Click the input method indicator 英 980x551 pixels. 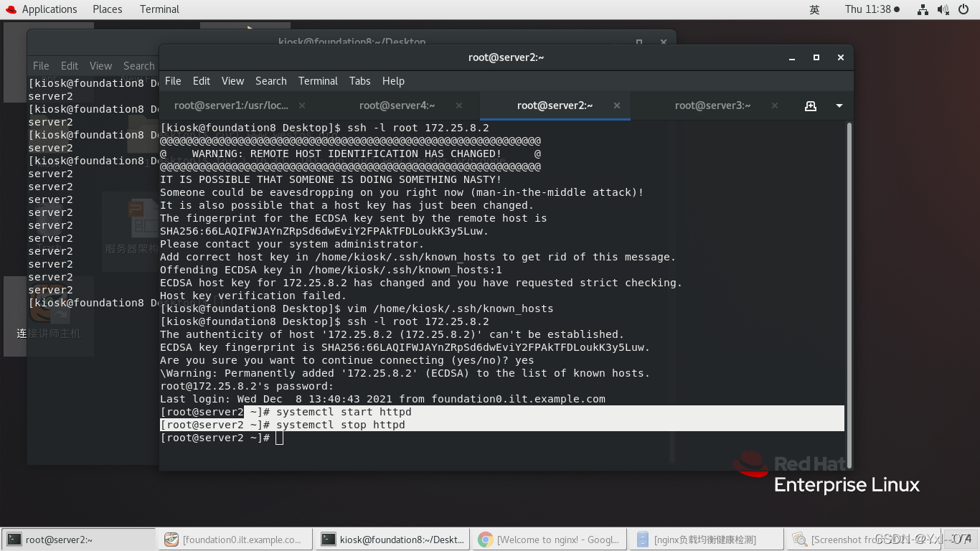click(814, 9)
